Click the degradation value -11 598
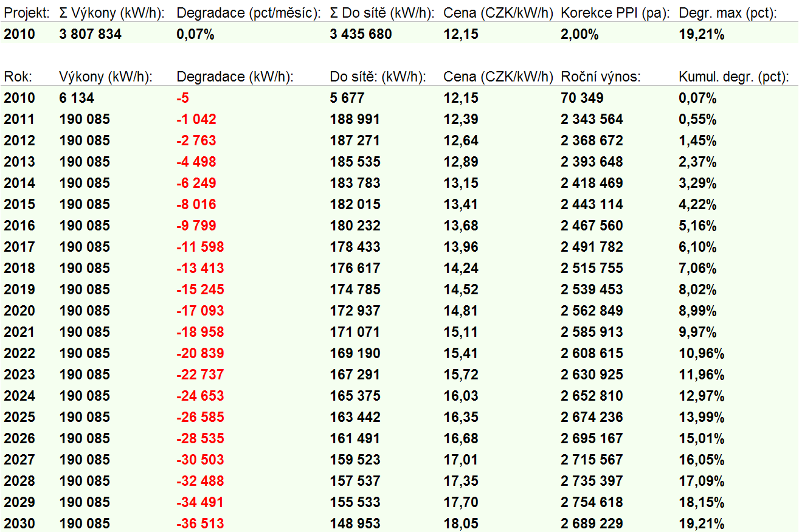 pos(200,247)
